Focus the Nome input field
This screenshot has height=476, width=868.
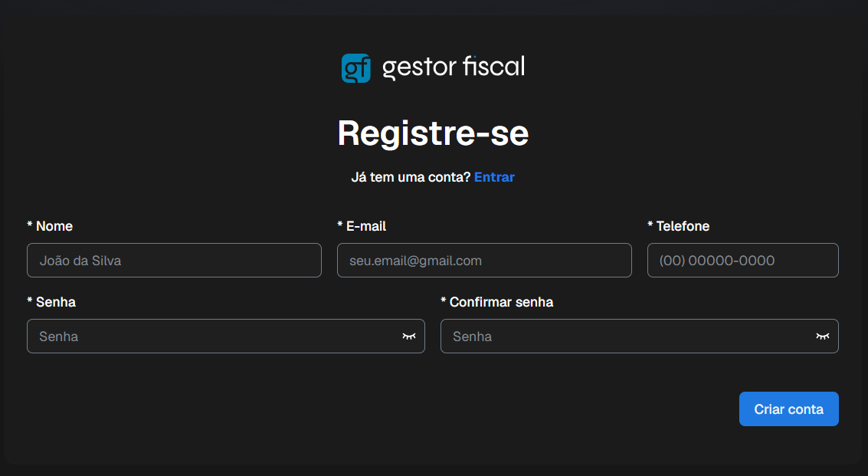pos(175,261)
